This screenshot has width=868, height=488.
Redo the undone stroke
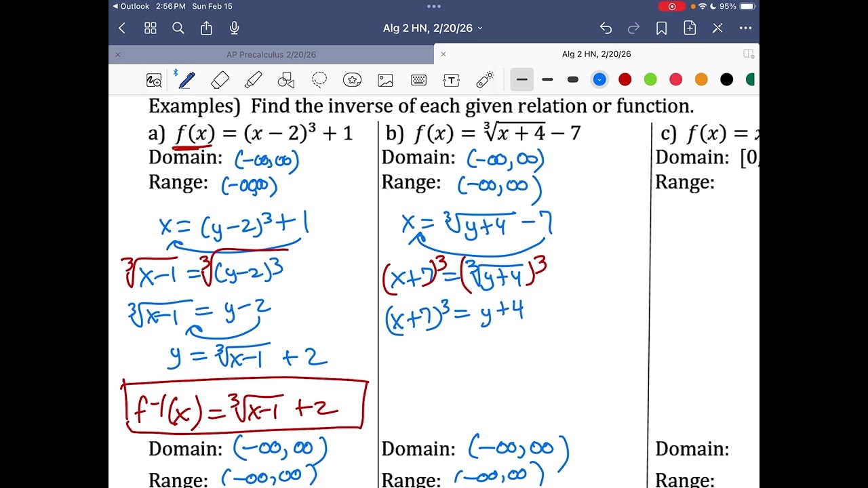pyautogui.click(x=634, y=28)
